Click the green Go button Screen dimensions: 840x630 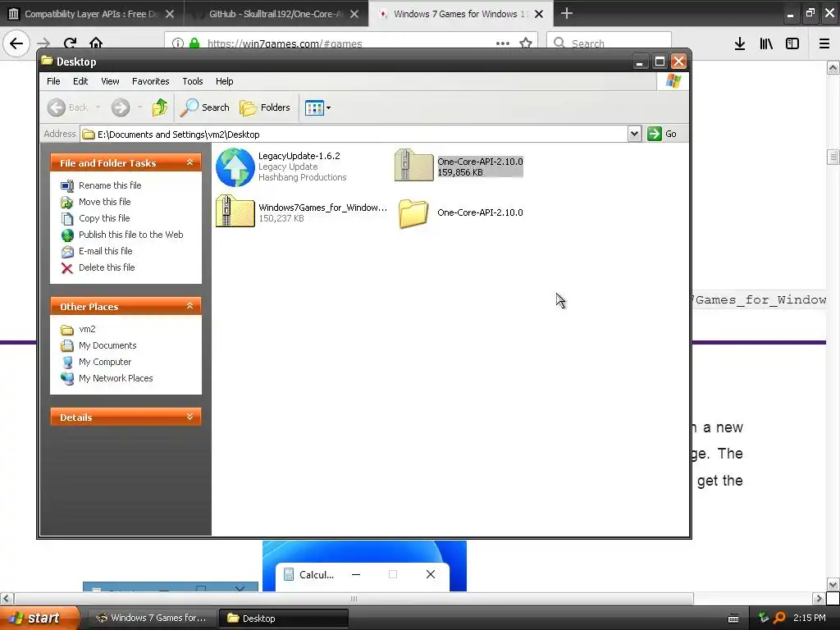tap(662, 134)
